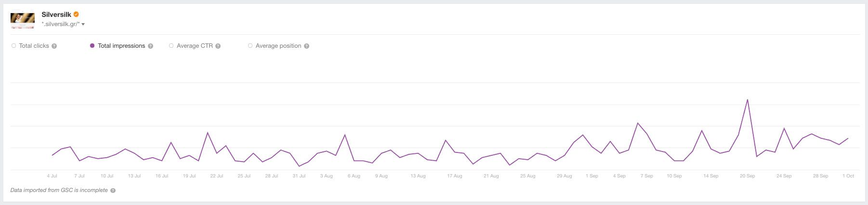The image size is (868, 205).
Task: Click the 17 Aug date label on the axis
Action: point(454,176)
